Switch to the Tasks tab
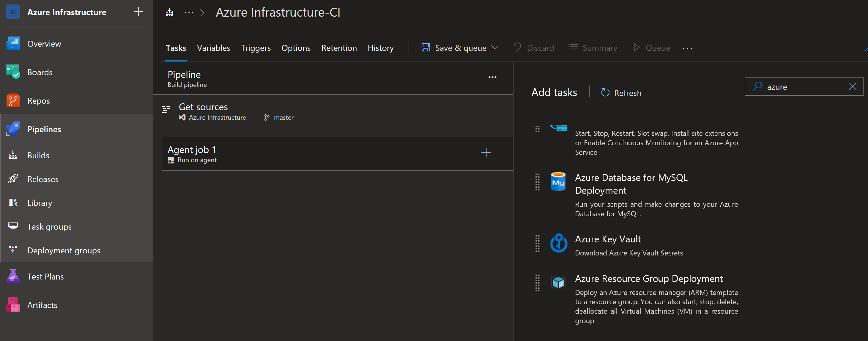 [176, 48]
